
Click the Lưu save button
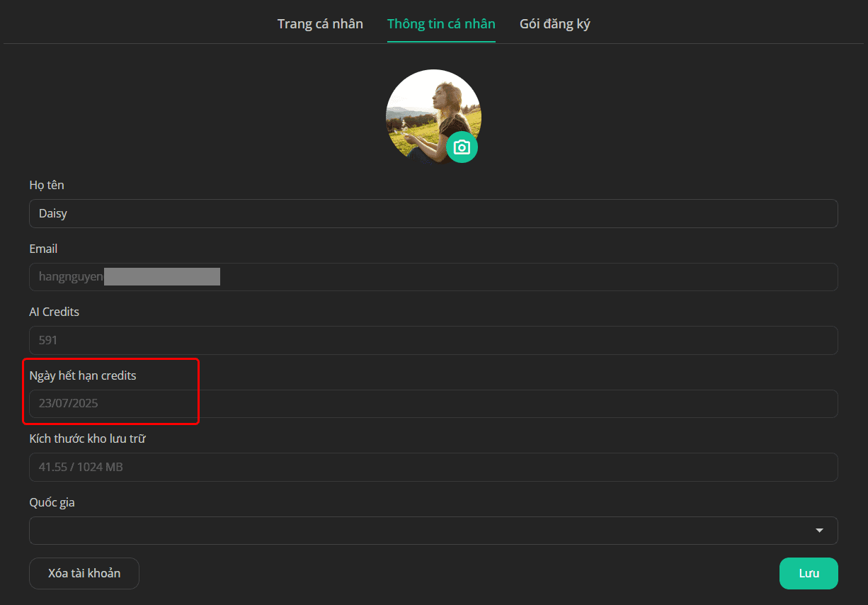[x=809, y=574]
